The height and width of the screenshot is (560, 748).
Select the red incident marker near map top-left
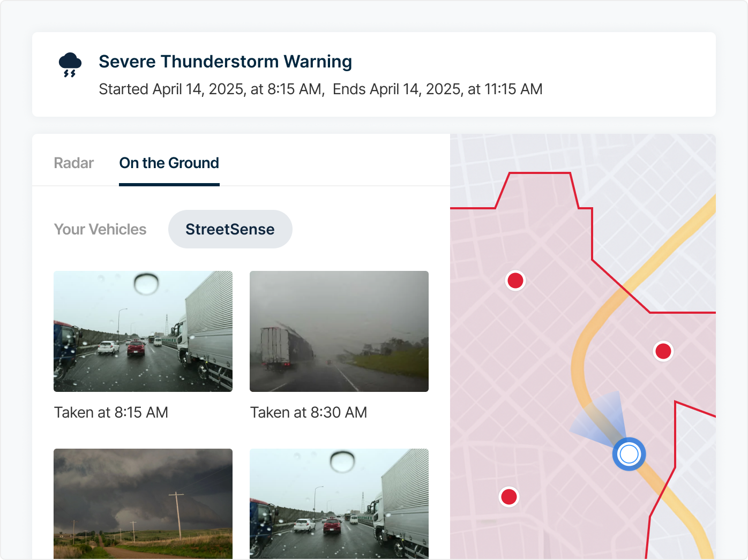pyautogui.click(x=515, y=280)
